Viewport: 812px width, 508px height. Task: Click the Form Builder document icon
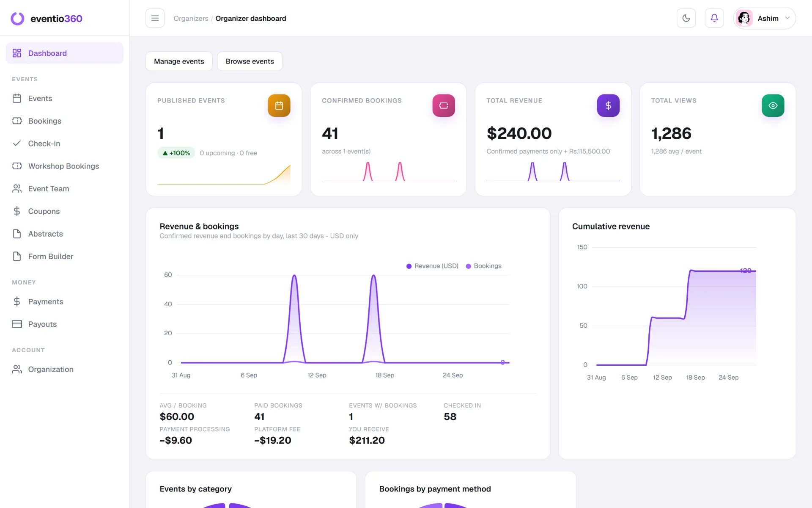17,256
